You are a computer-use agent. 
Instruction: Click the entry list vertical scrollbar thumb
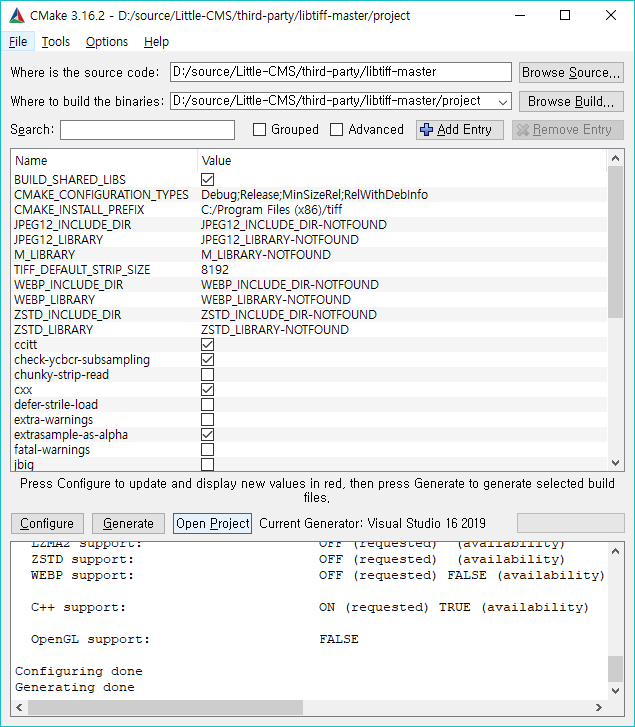pyautogui.click(x=616, y=242)
